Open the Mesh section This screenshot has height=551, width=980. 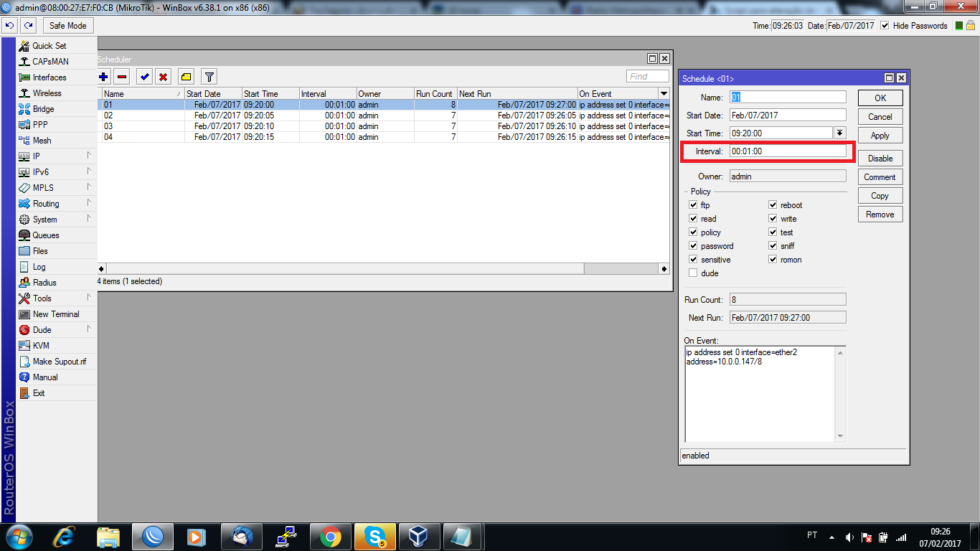click(57, 141)
